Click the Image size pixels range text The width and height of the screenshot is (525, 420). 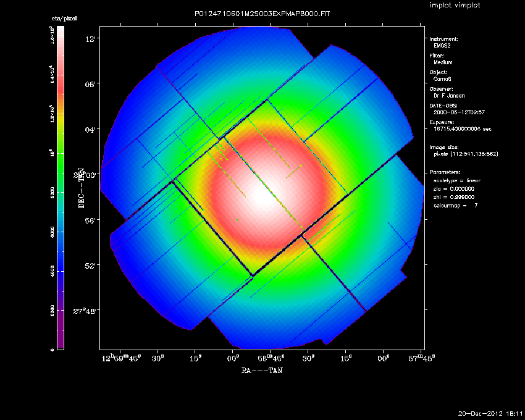tap(466, 154)
